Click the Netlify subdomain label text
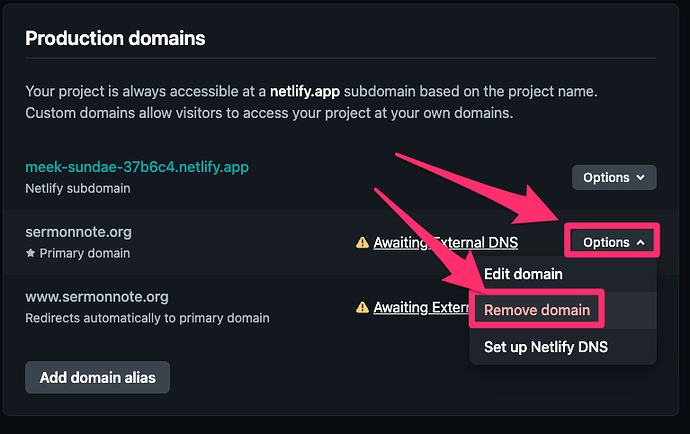 coord(78,188)
